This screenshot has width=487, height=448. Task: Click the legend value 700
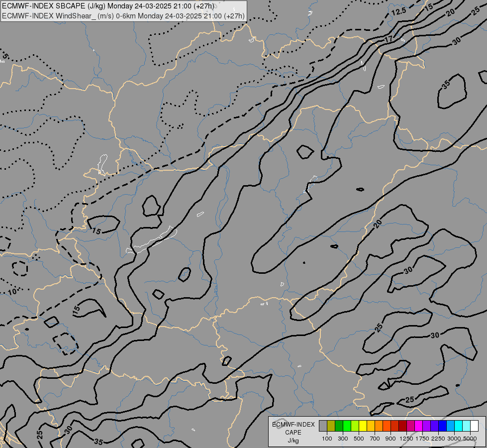[375, 439]
